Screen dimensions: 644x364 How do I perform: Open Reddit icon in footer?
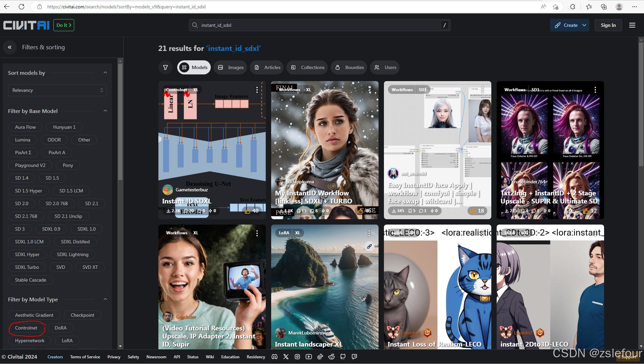point(332,357)
